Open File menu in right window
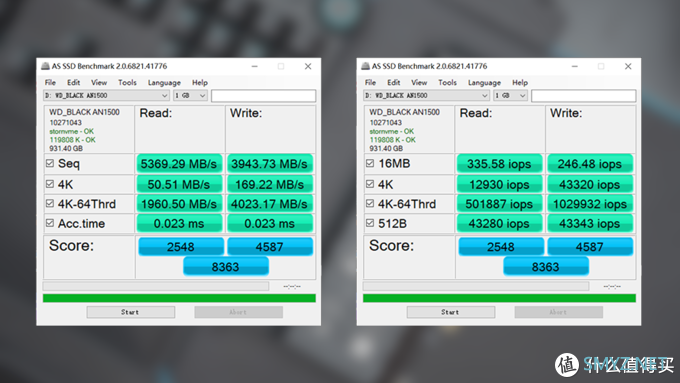Screen dimensions: 680x383 point(370,82)
